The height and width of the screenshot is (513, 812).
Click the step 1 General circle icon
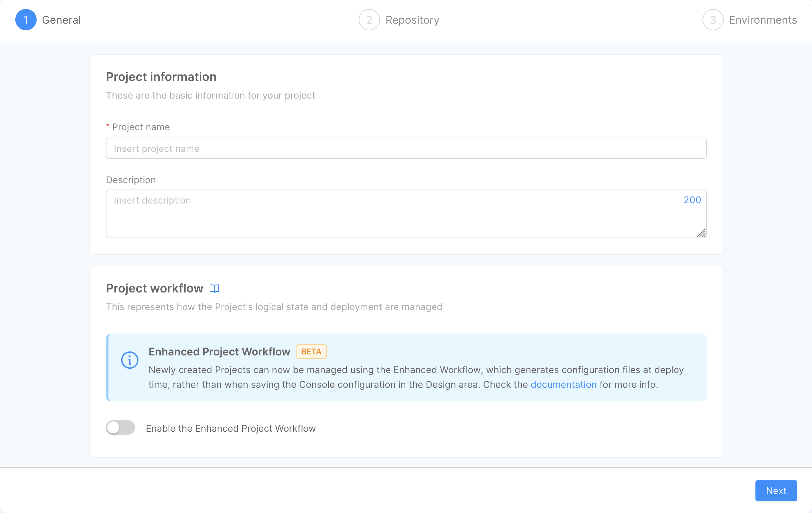pyautogui.click(x=26, y=20)
